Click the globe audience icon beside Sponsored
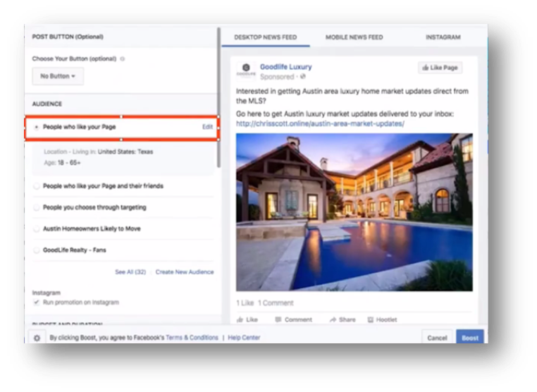 (303, 77)
